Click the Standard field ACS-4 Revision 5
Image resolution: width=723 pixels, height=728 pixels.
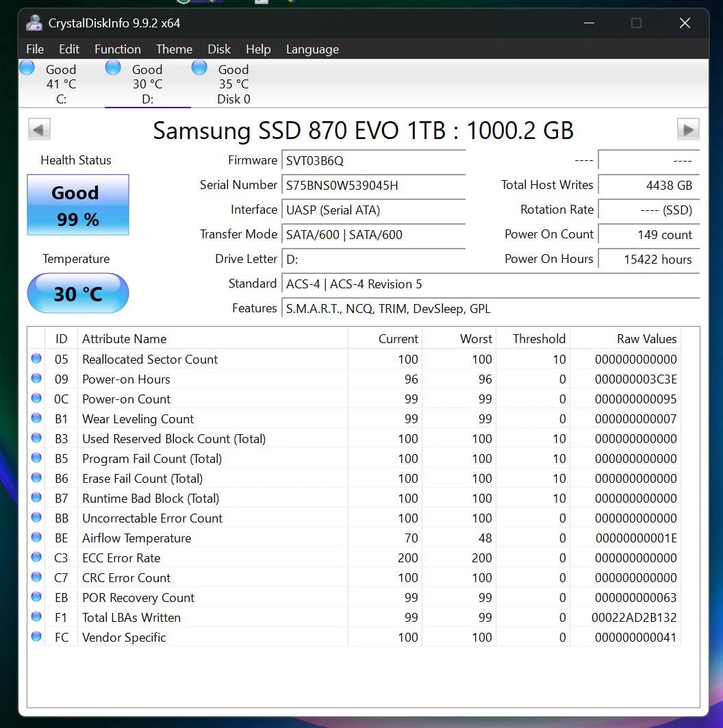click(490, 284)
